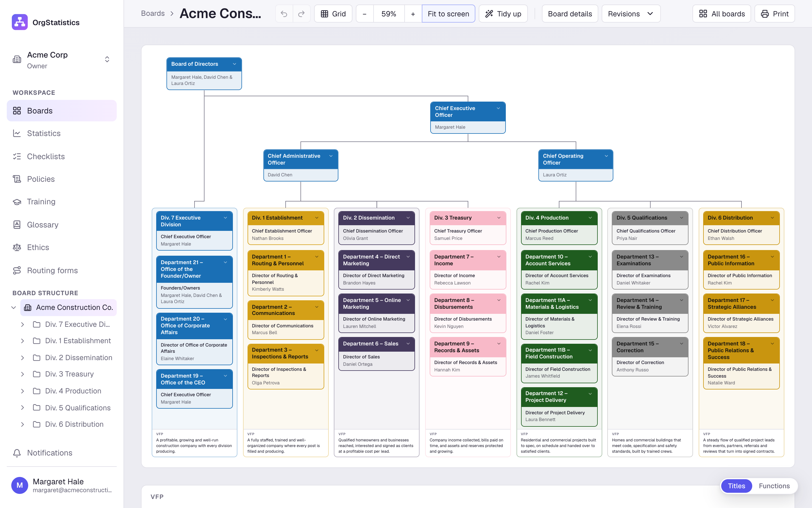Click the Routing forms icon

[x=17, y=270]
